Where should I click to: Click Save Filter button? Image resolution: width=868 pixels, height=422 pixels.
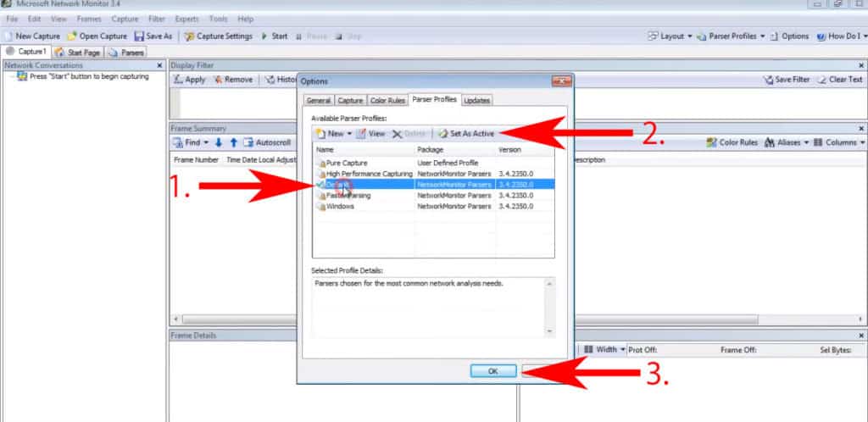[x=786, y=80]
